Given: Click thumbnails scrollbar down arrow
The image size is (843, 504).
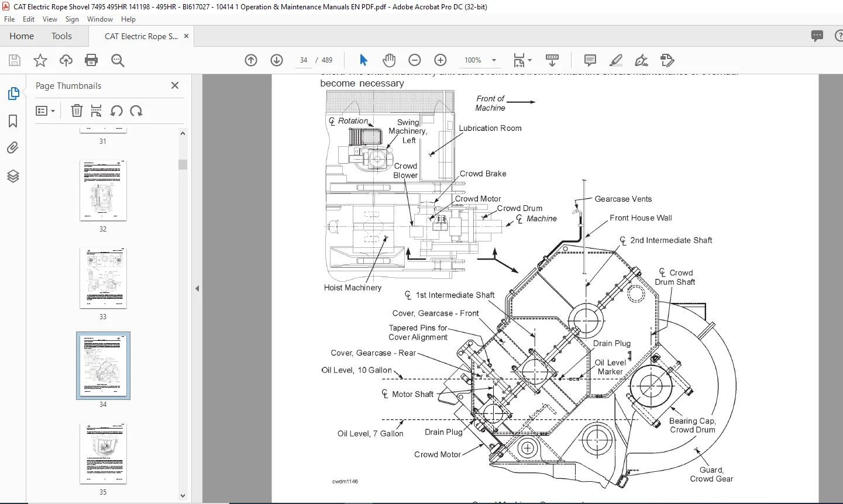Looking at the screenshot, I should coord(183,496).
